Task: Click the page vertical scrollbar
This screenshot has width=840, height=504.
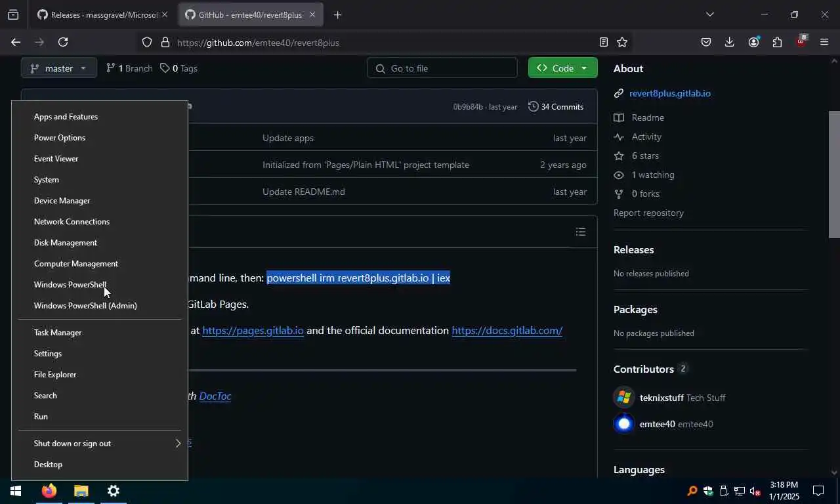Action: [834, 174]
